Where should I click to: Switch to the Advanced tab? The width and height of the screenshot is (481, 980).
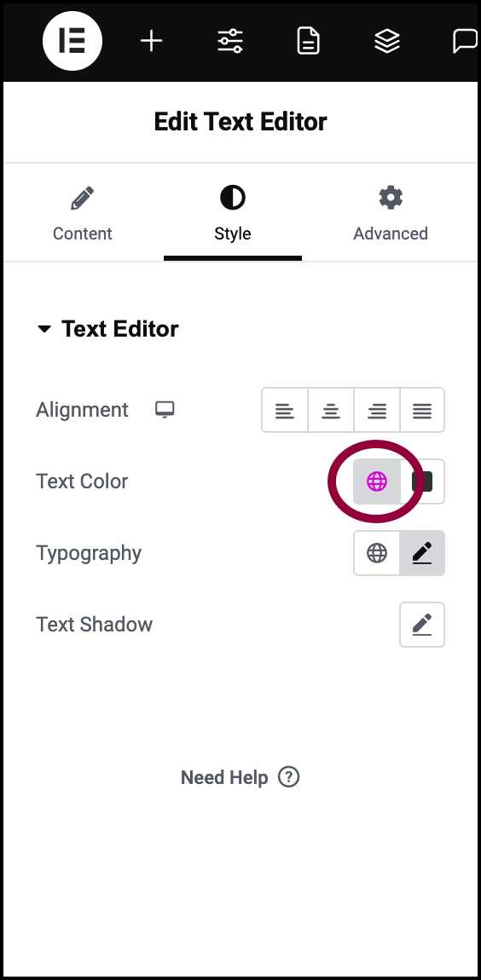[391, 214]
